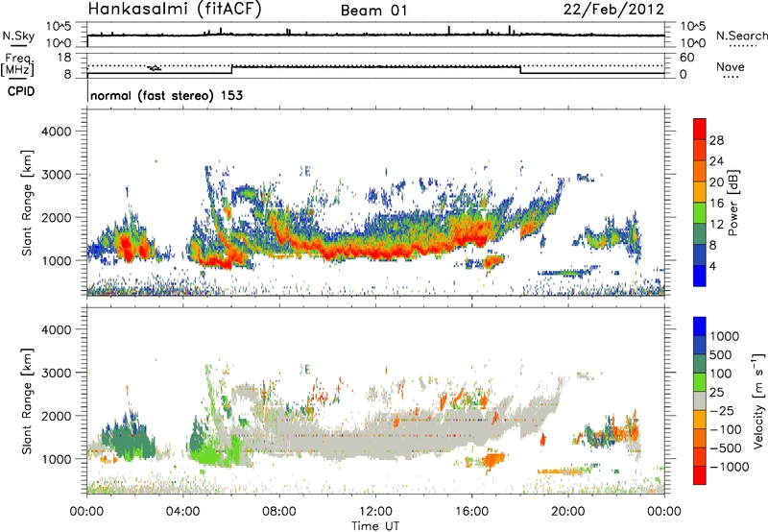Select the light green 12–16 dB Power segment
768x532 pixels.
tap(700, 212)
